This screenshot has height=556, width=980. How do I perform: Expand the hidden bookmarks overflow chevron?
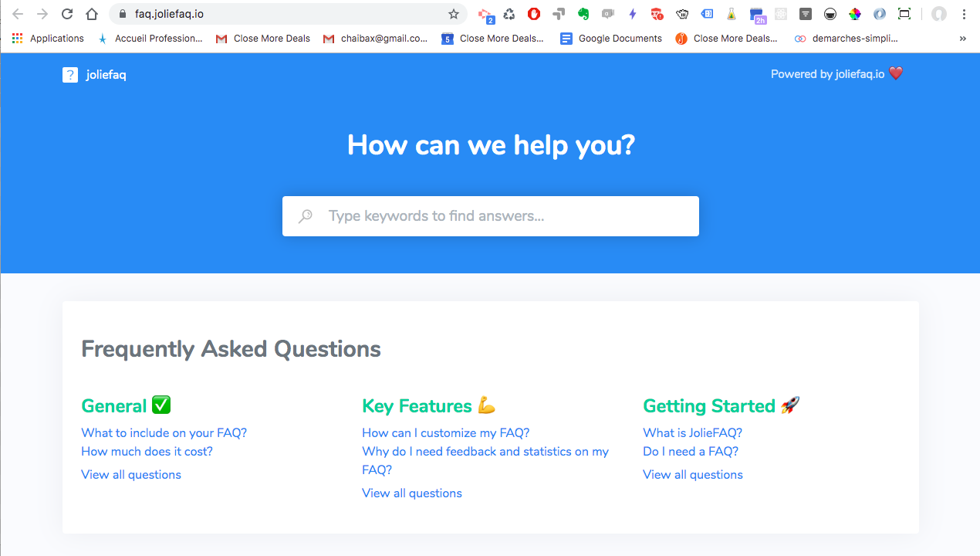point(962,39)
